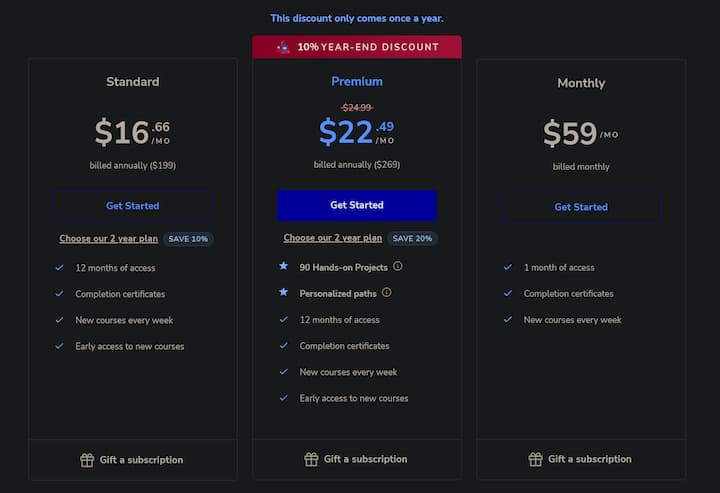Viewport: 720px width, 493px height.
Task: Click the SAVE 20% badge
Action: pos(412,238)
